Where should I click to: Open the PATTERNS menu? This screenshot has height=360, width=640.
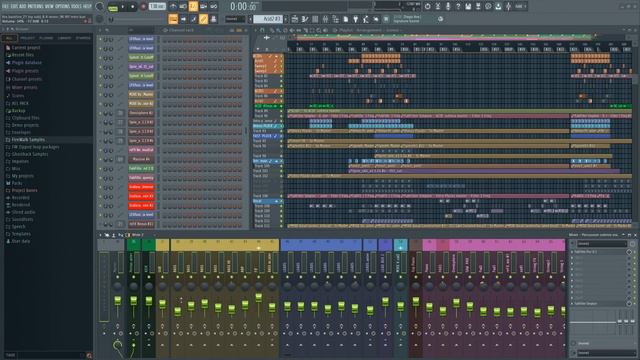click(35, 7)
